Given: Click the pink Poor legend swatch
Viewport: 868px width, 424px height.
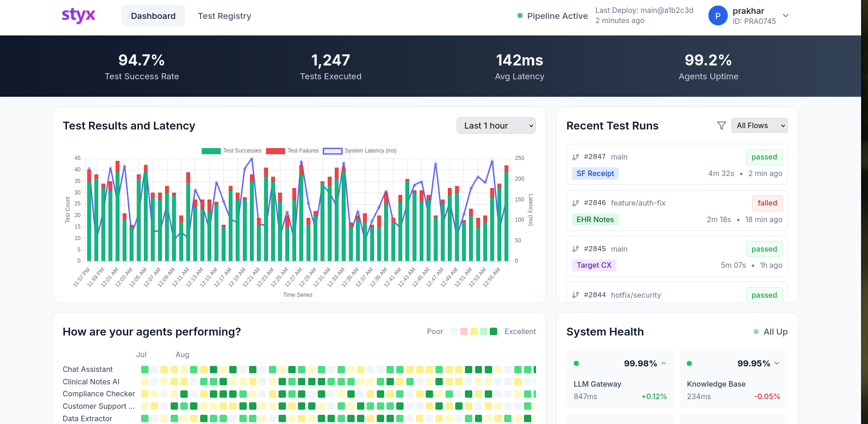Looking at the screenshot, I should [464, 331].
